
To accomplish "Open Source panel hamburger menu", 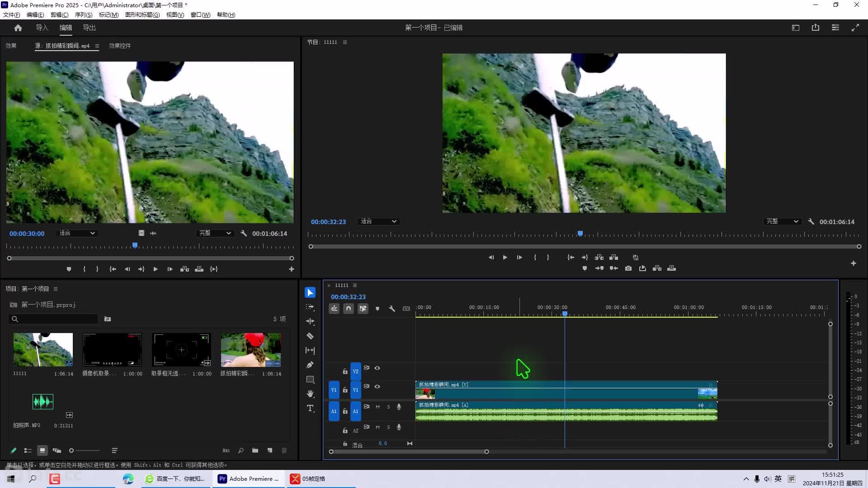I will click(x=97, y=46).
